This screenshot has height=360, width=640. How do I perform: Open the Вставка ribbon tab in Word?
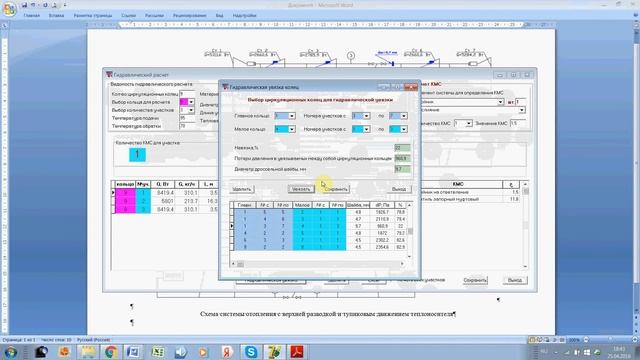tap(56, 16)
